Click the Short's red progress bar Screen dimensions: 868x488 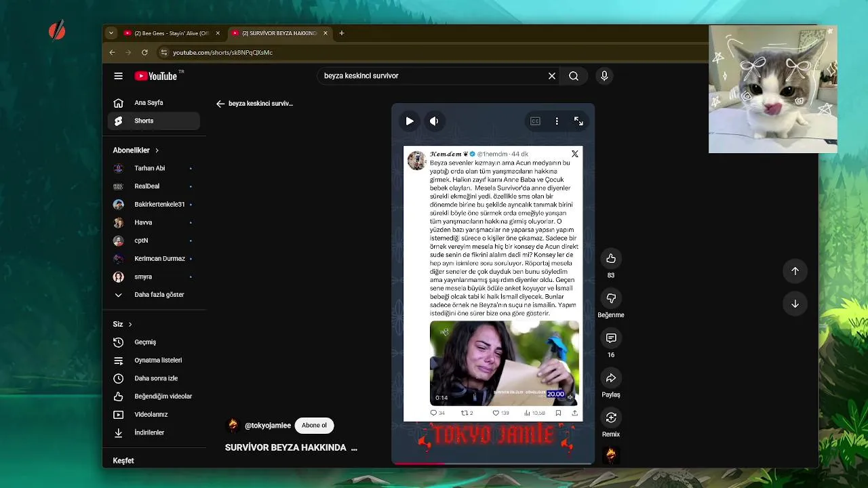click(420, 464)
